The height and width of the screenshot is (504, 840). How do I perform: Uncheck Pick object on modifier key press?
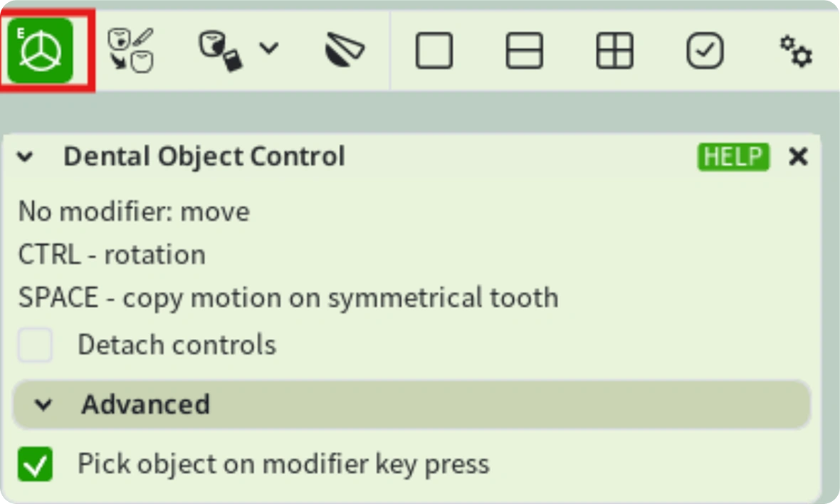35,464
